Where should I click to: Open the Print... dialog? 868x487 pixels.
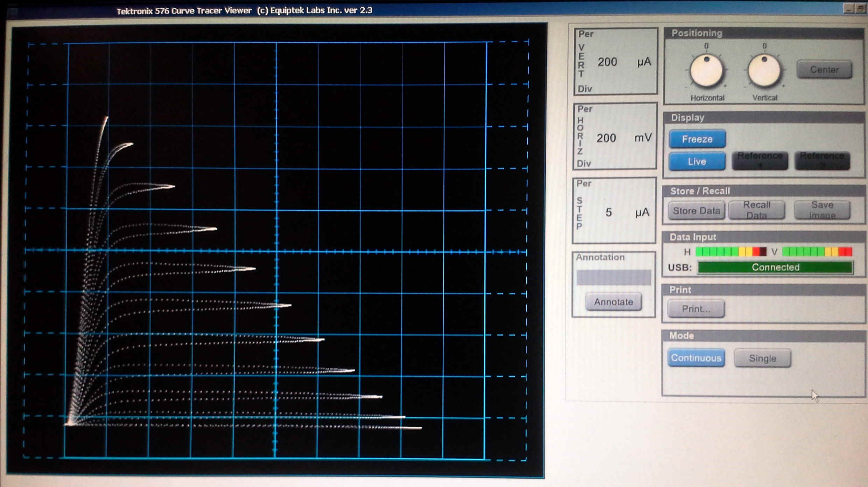tap(696, 309)
